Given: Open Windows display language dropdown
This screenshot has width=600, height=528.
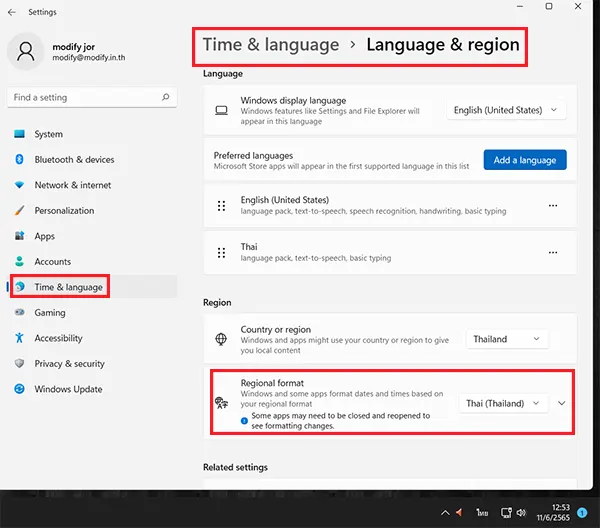Looking at the screenshot, I should 507,111.
